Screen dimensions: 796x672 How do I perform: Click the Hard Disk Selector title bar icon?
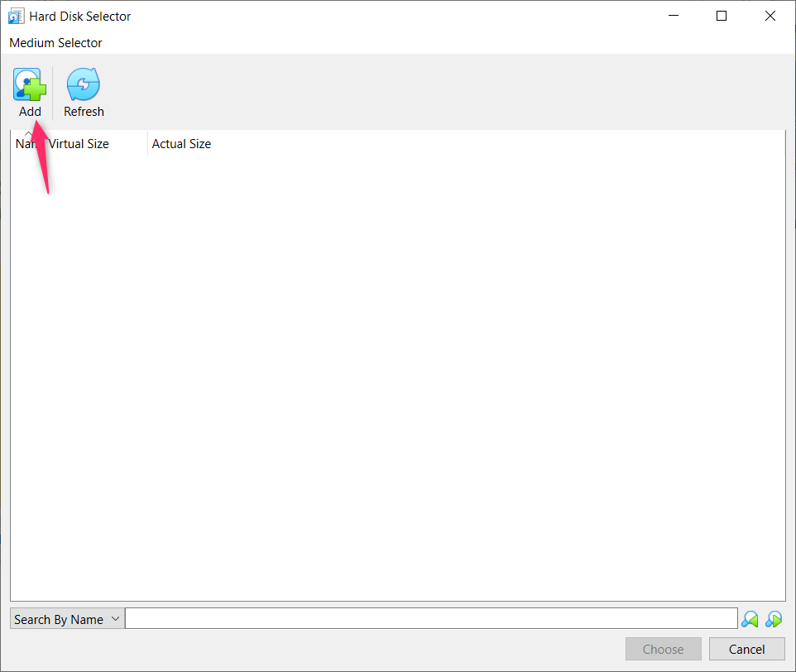16,16
